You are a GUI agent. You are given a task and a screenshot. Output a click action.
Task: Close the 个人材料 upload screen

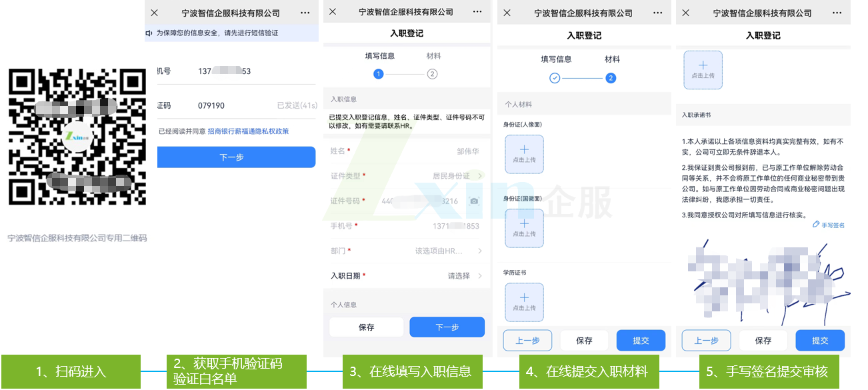[507, 13]
